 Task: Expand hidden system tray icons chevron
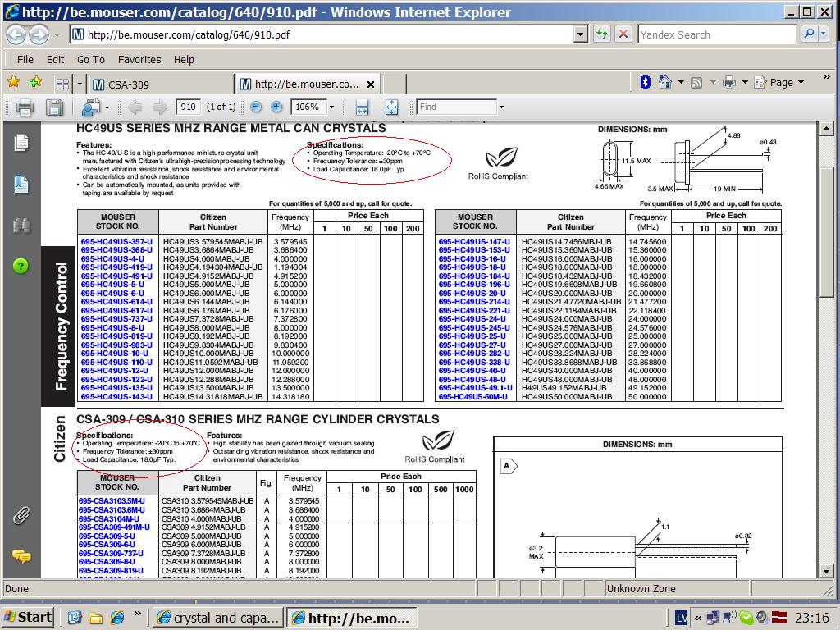click(x=697, y=618)
